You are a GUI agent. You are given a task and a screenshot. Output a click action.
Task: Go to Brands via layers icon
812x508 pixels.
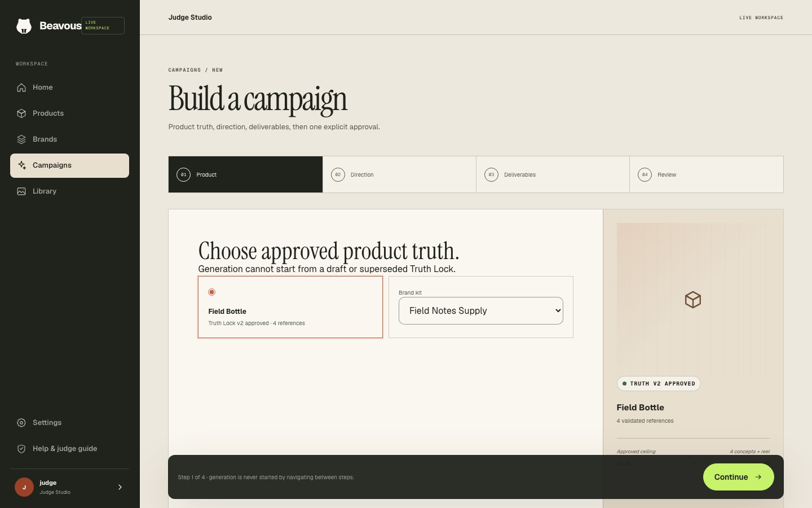[x=21, y=139]
